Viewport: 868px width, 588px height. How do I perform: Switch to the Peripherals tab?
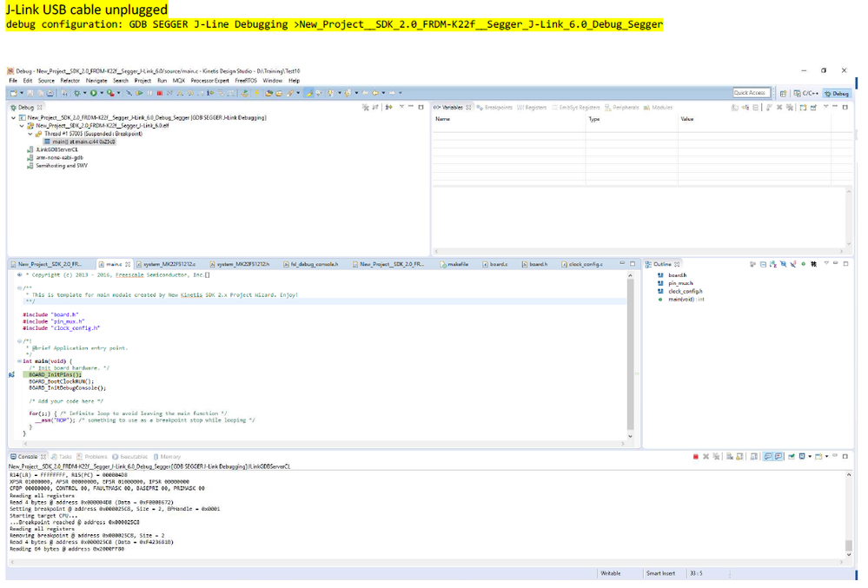[x=621, y=108]
